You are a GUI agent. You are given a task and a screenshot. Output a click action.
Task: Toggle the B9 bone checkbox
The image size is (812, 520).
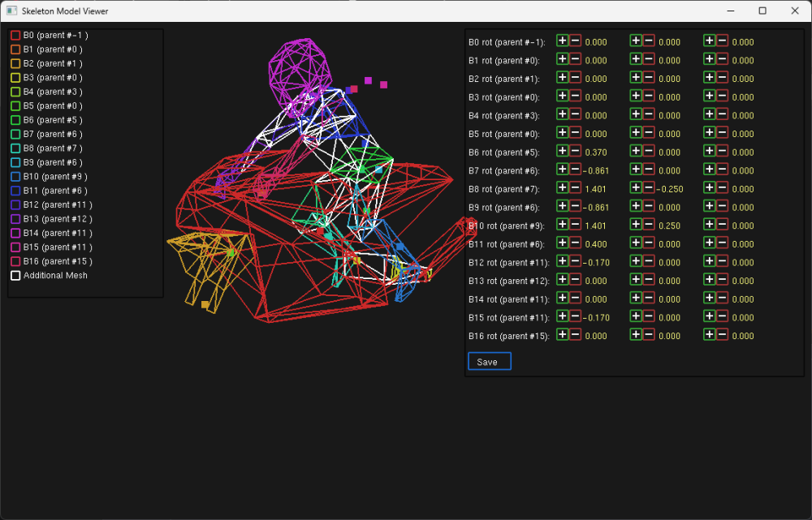15,162
